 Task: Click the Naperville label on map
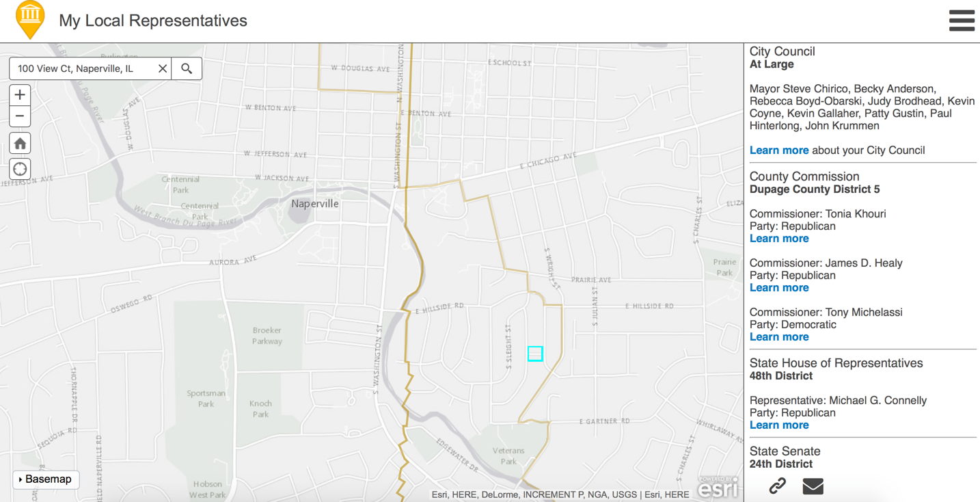pos(315,204)
